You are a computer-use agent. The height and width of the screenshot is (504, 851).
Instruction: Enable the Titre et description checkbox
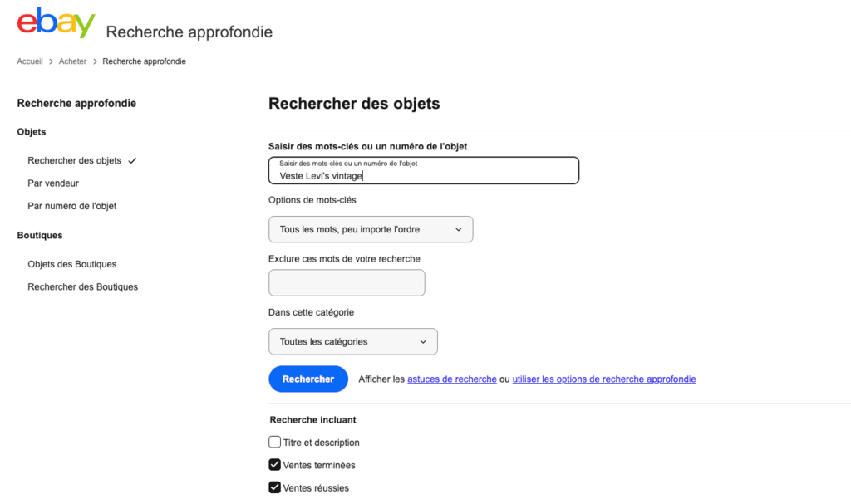(x=274, y=443)
